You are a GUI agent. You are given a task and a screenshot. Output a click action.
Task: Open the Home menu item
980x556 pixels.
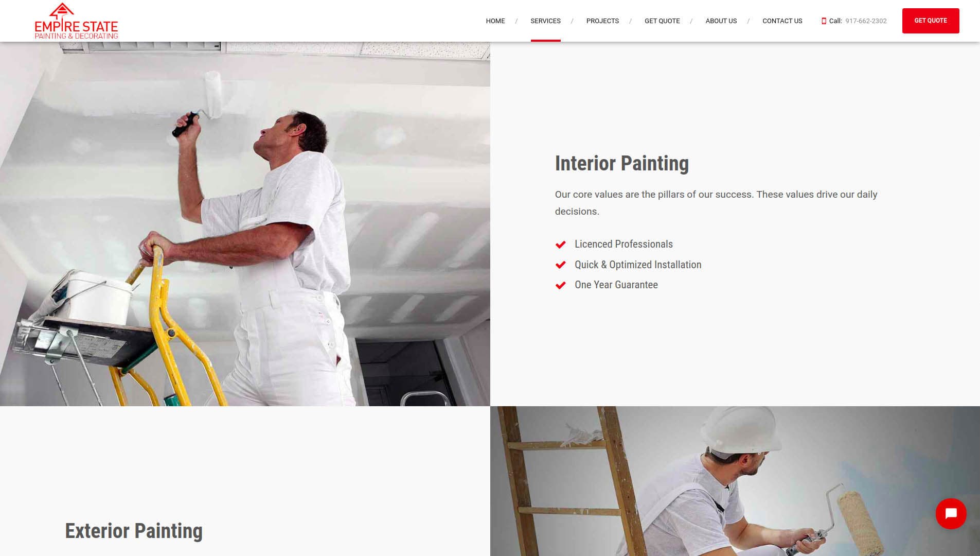click(495, 21)
